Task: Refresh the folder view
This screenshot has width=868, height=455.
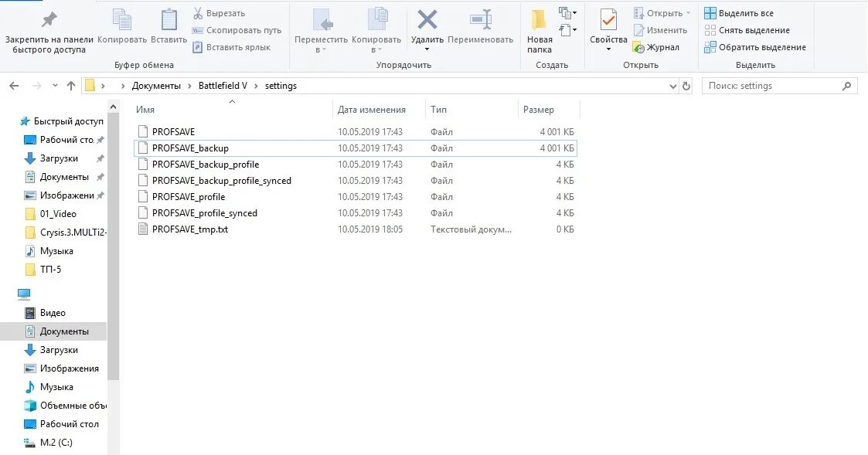Action: (686, 86)
